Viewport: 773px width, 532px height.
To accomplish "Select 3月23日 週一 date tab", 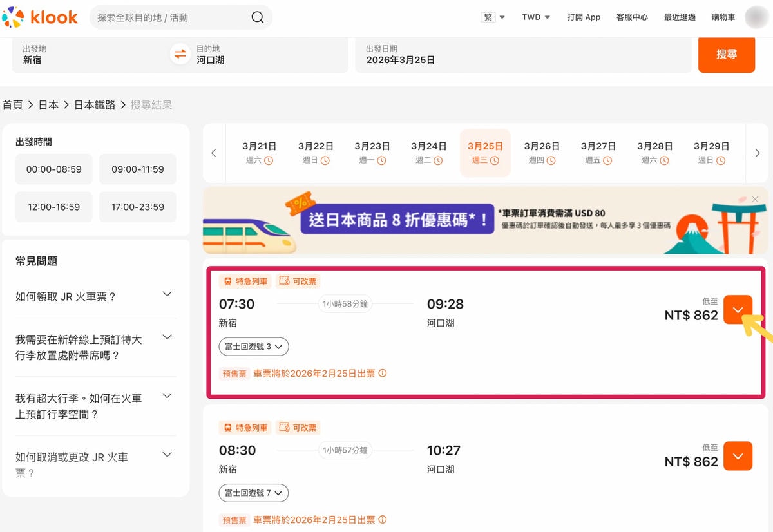I will pos(372,153).
